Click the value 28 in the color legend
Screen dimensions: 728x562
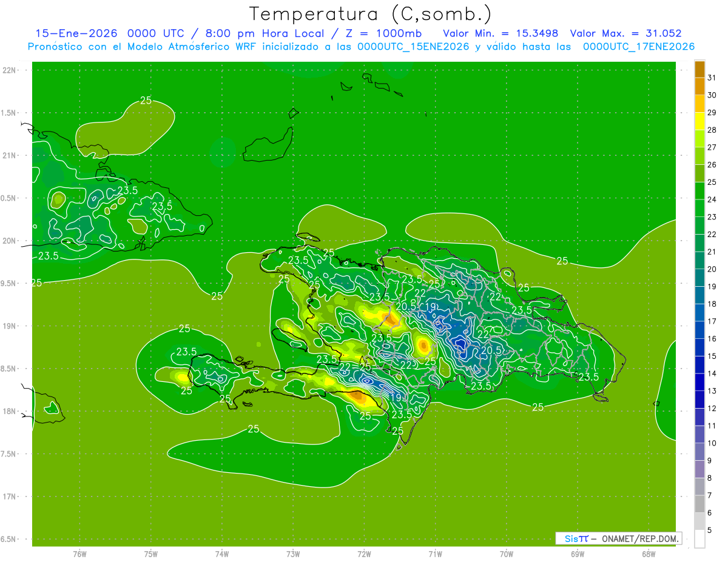[712, 130]
